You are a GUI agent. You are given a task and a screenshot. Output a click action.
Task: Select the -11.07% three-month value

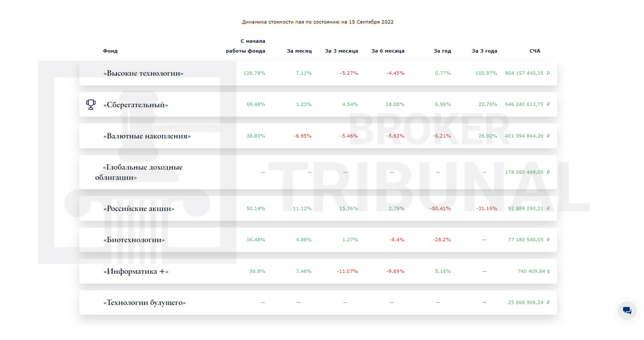click(347, 271)
